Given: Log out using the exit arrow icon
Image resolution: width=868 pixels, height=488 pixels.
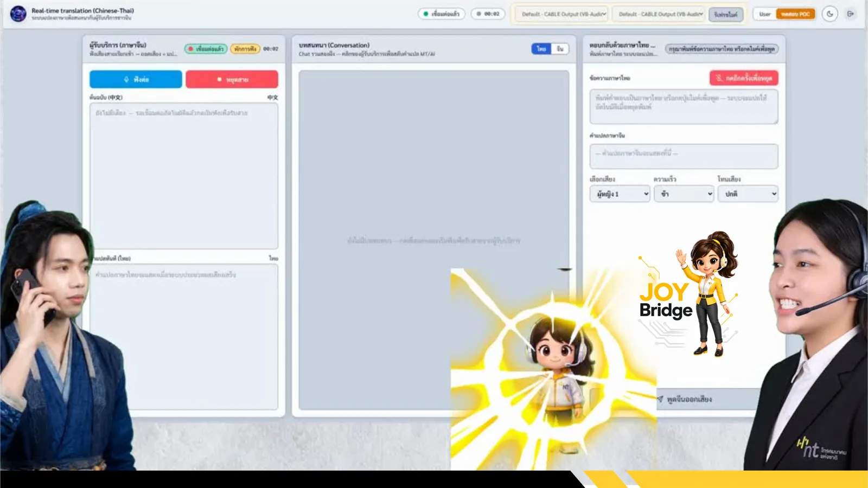Looking at the screenshot, I should [x=850, y=14].
